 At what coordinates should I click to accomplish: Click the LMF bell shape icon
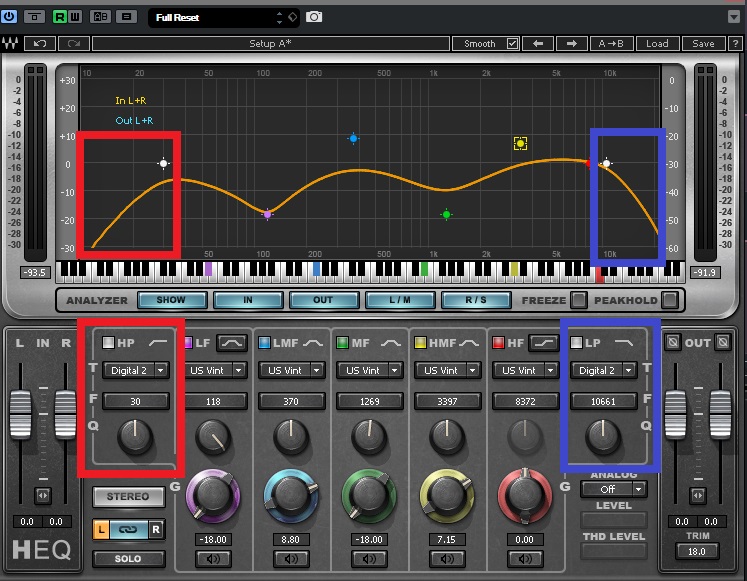313,343
